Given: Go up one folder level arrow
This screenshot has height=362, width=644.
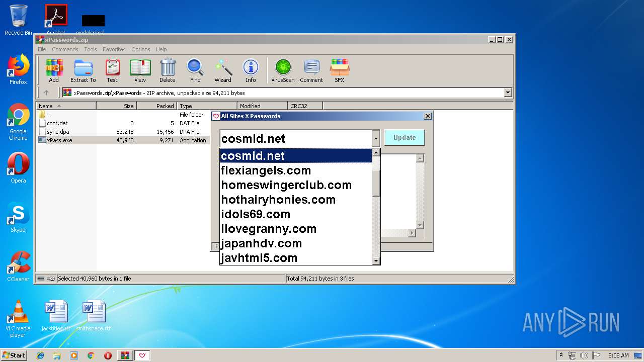Looking at the screenshot, I should (x=46, y=93).
